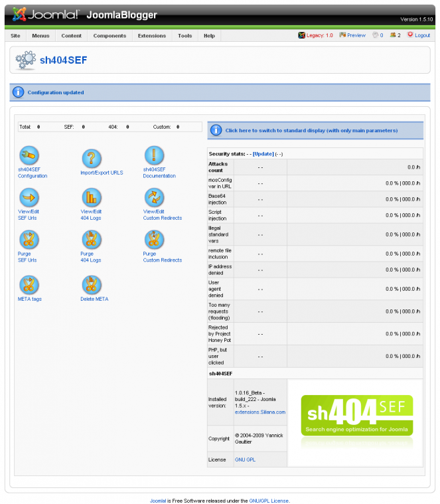This screenshot has height=504, width=440.
Task: Open the Site menu
Action: coord(15,36)
